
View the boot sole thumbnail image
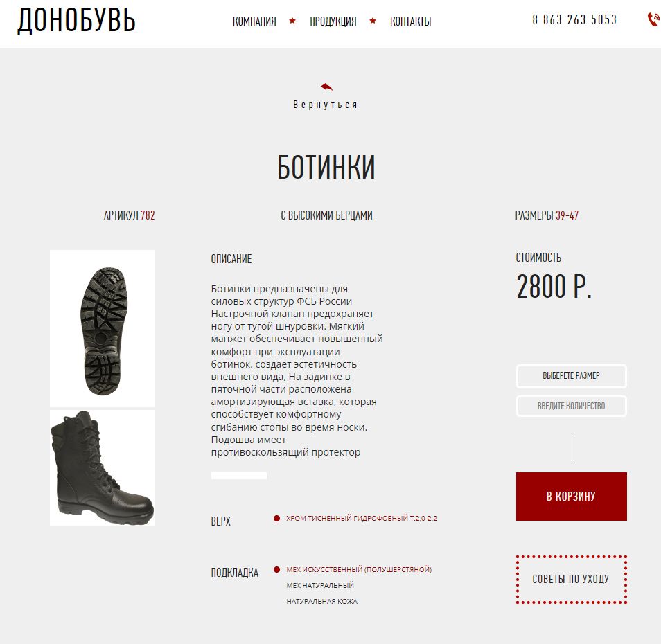click(103, 328)
